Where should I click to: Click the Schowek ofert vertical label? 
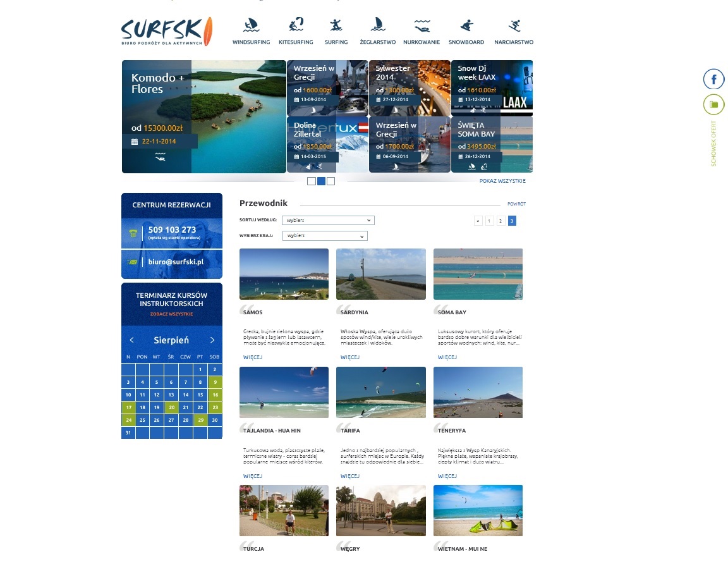(x=713, y=144)
